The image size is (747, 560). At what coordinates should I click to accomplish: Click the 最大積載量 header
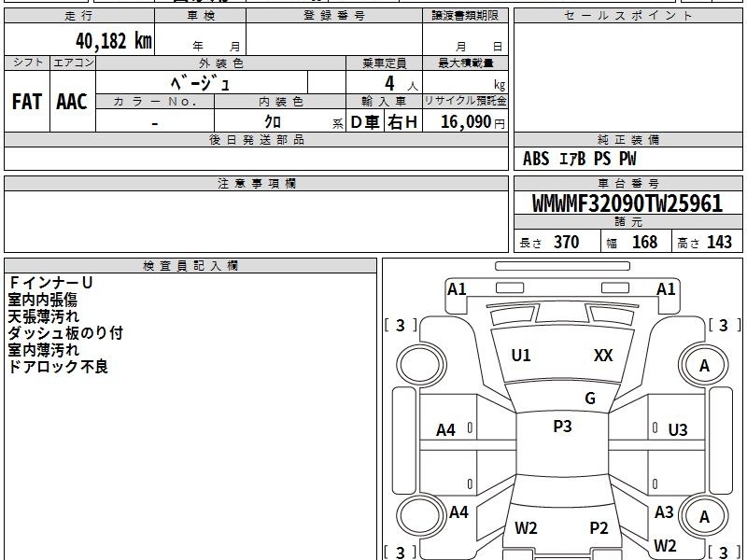coord(465,63)
